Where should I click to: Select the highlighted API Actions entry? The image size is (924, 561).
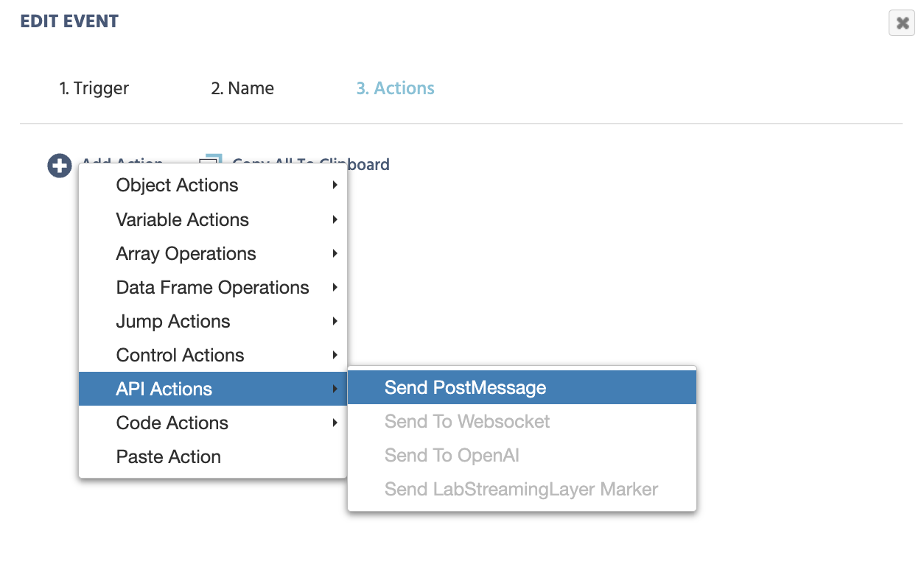pyautogui.click(x=213, y=389)
